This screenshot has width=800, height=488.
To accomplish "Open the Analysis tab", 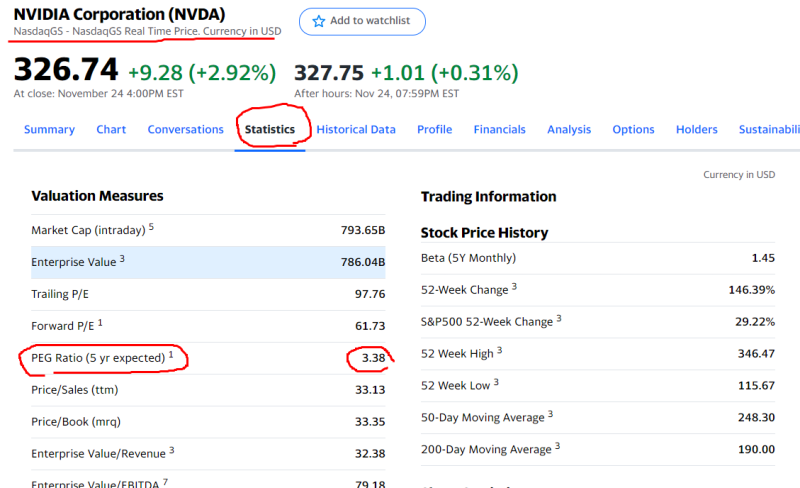I will pyautogui.click(x=569, y=129).
